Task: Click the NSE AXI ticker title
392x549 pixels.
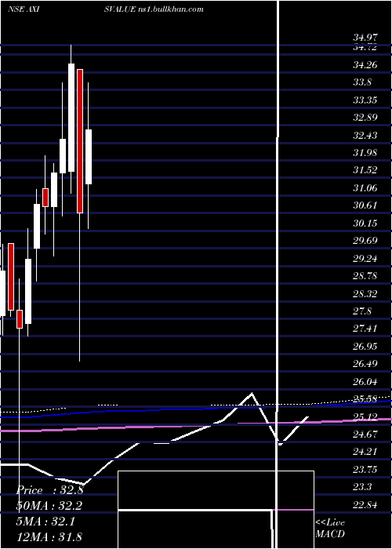Action: click(x=23, y=9)
